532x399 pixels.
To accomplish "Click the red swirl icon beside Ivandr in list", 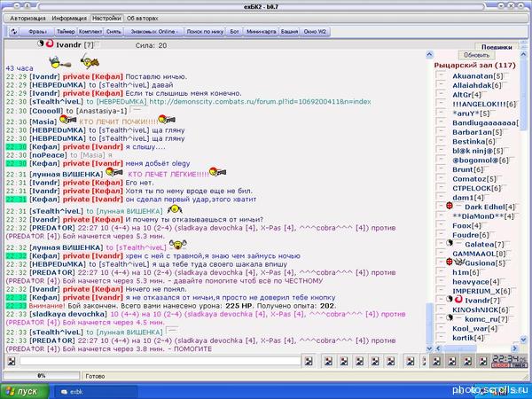I will click(x=458, y=300).
